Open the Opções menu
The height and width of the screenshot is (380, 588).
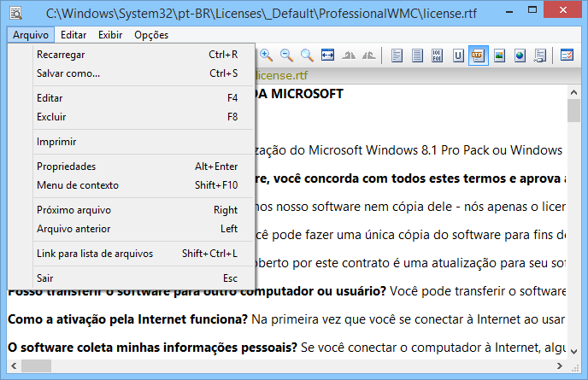(151, 35)
